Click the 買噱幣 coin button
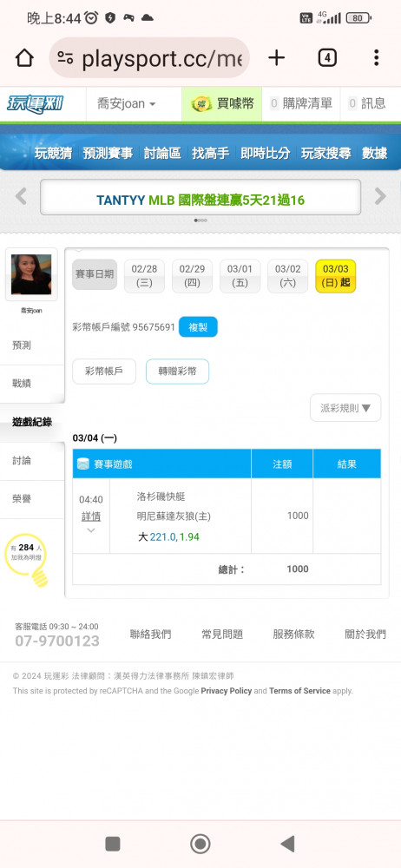401x868 pixels. coord(222,103)
